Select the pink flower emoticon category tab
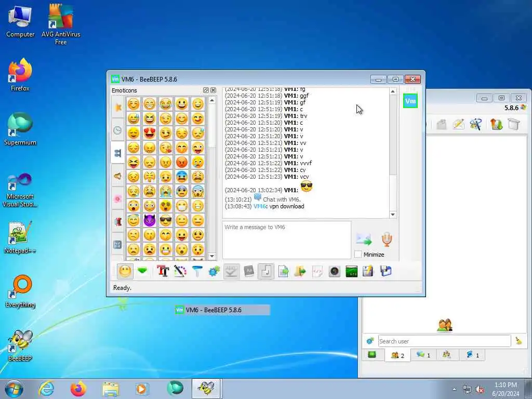This screenshot has height=399, width=532. (118, 199)
